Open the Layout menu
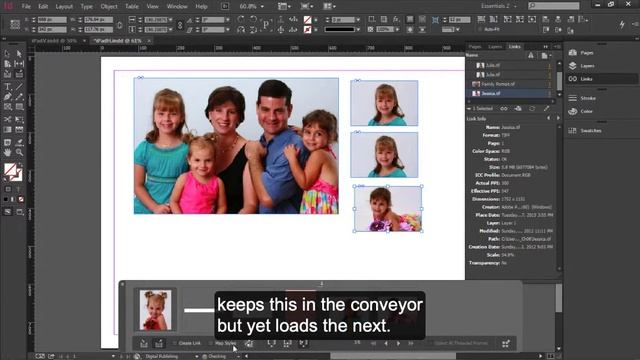The width and height of the screenshot is (640, 360). [64, 7]
